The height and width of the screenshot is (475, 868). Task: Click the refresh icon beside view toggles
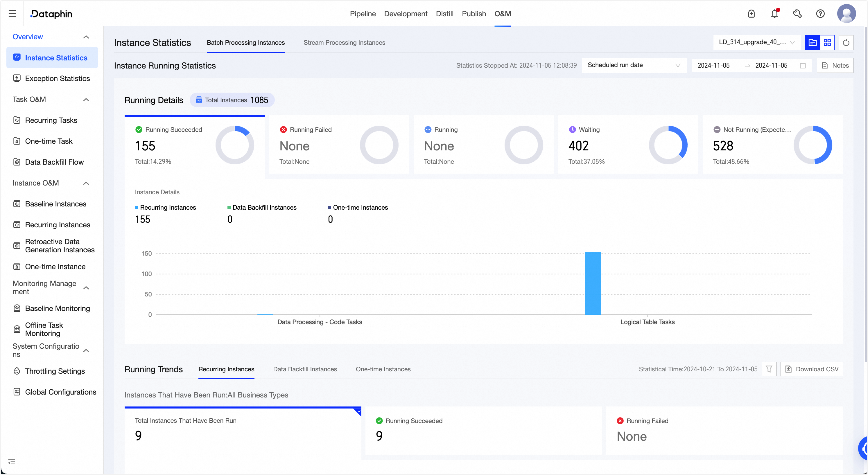point(846,43)
